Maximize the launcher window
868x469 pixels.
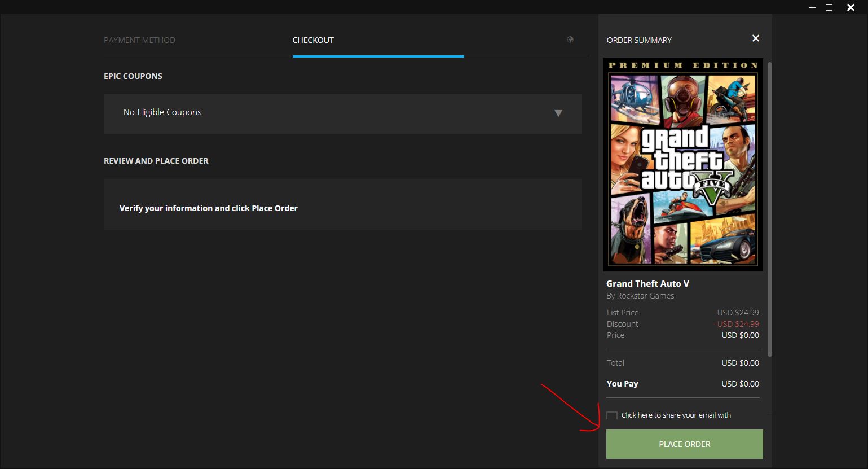[x=829, y=7]
